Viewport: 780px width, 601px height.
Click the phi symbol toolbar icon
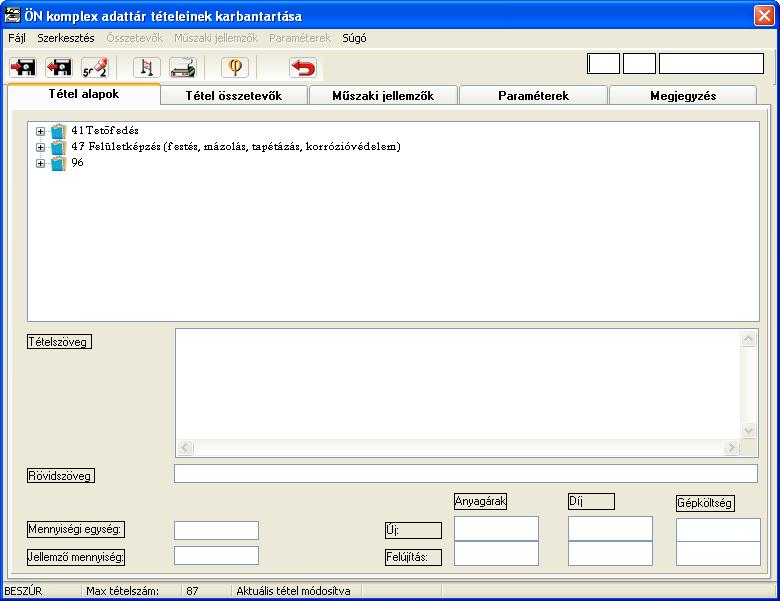[235, 67]
